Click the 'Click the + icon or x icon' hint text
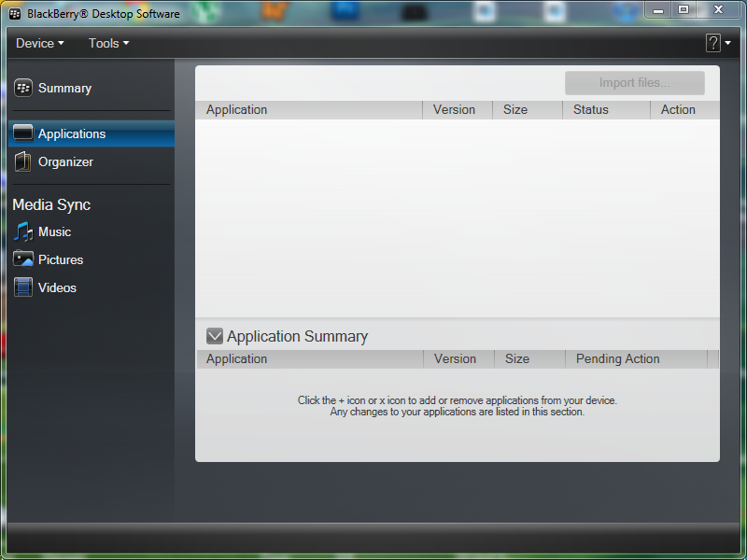 (458, 400)
